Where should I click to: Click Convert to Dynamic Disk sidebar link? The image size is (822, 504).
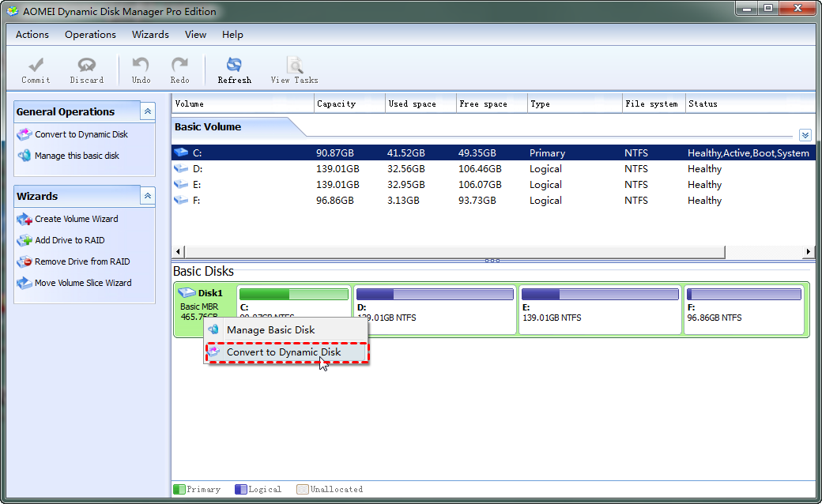pos(81,134)
